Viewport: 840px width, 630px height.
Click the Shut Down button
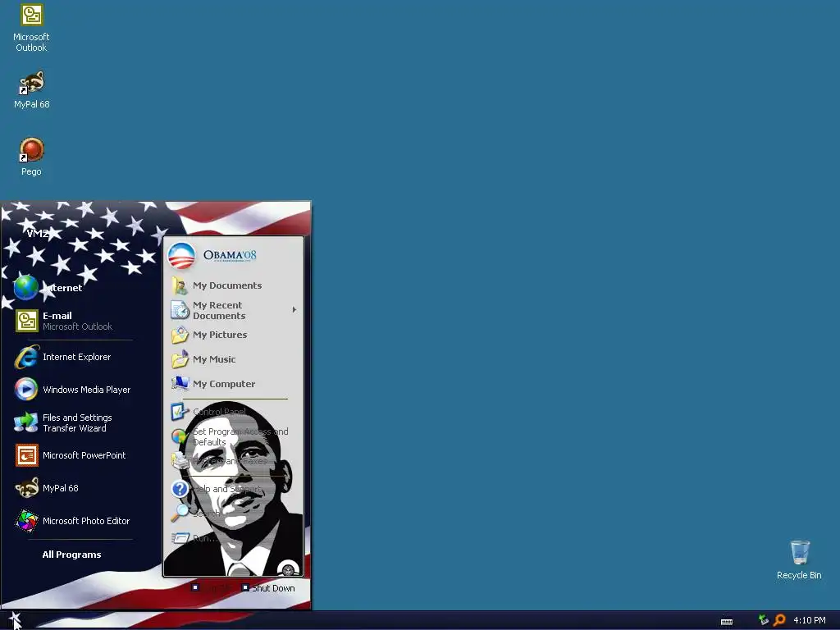(268, 588)
